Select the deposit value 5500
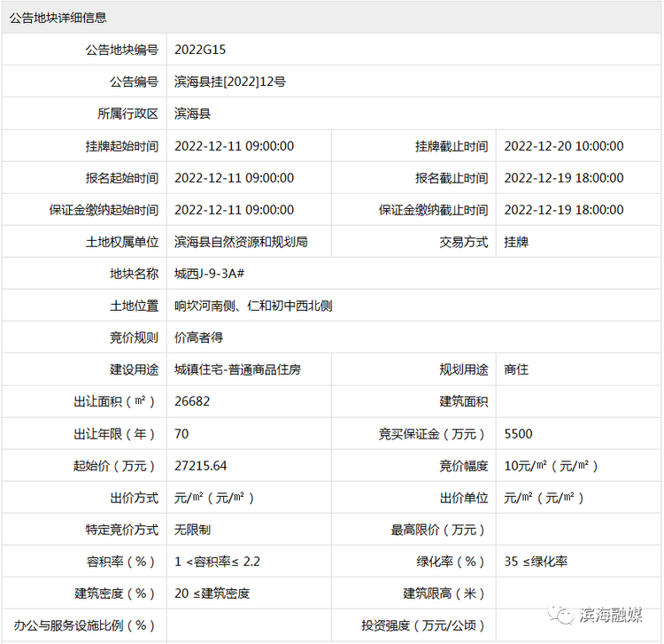Image resolution: width=664 pixels, height=644 pixels. pos(518,434)
